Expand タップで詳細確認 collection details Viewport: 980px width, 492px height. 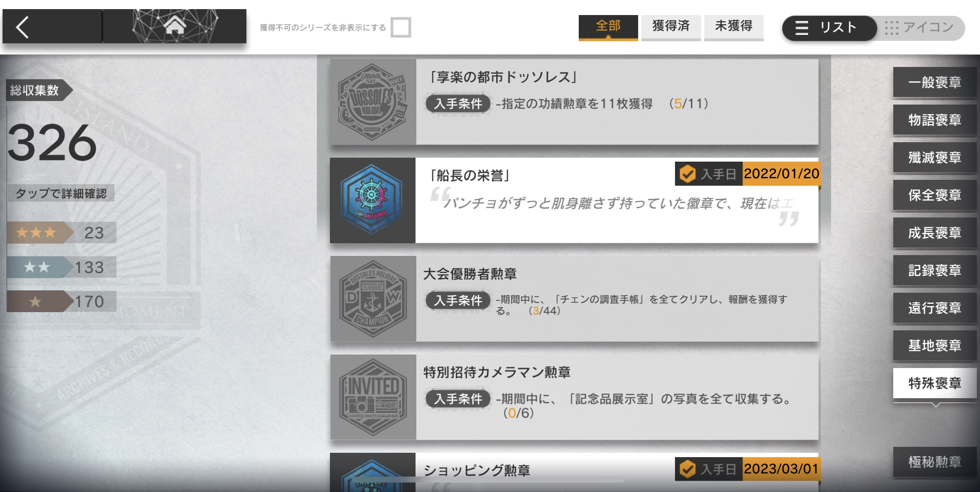pos(61,193)
